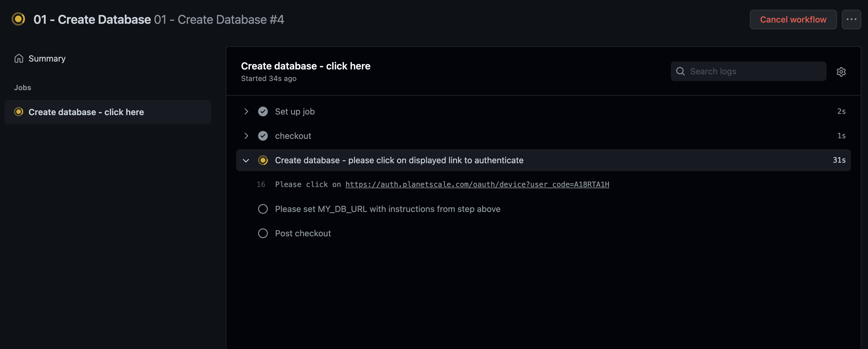Cancel the running workflow

793,19
